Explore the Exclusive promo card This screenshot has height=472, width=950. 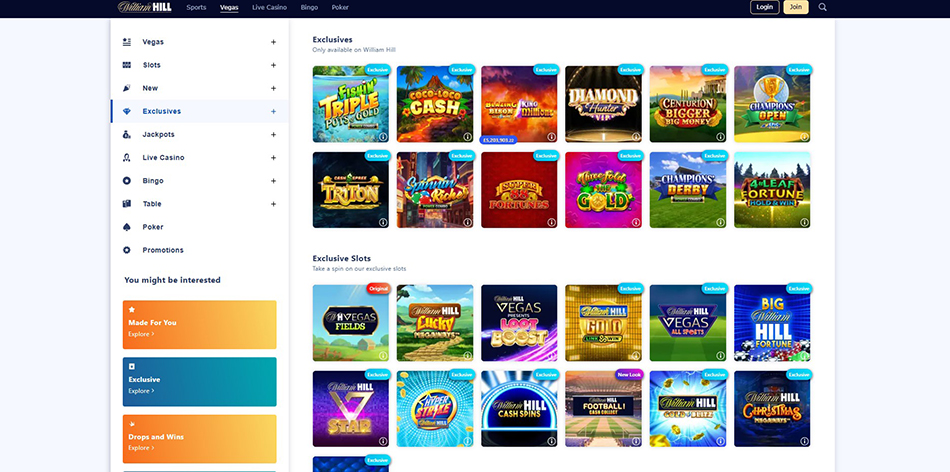199,382
